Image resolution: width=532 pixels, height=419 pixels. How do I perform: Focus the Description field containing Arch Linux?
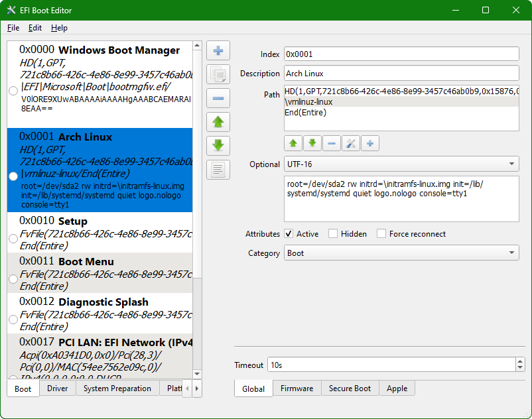401,73
